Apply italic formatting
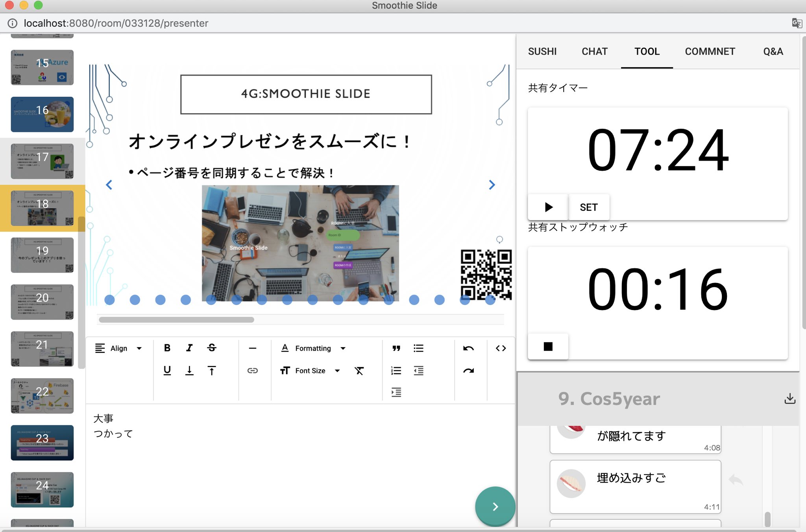The image size is (806, 532). point(189,348)
